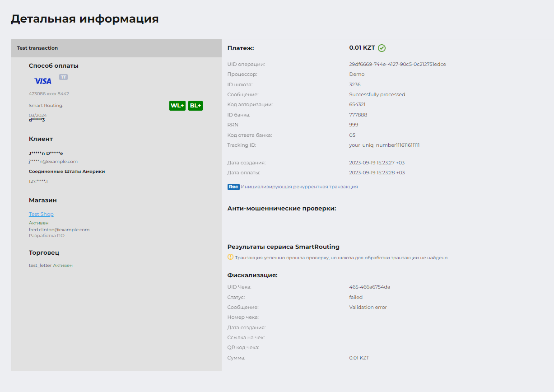Click the 'Validation error' message text
The height and width of the screenshot is (392, 554).
[x=368, y=307]
